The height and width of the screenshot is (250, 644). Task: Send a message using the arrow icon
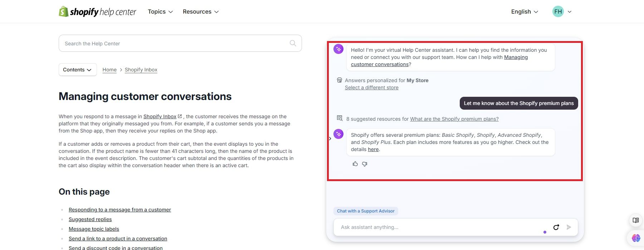click(569, 227)
